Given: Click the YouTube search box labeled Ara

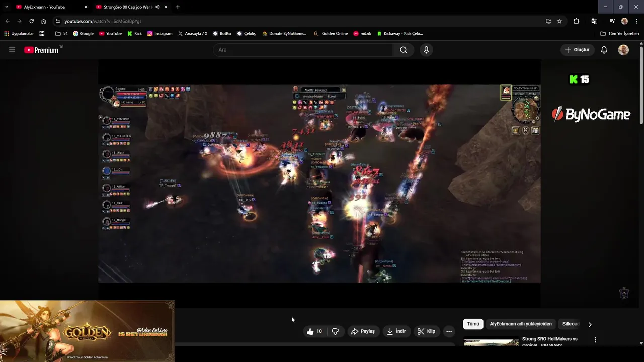Looking at the screenshot, I should click(303, 50).
